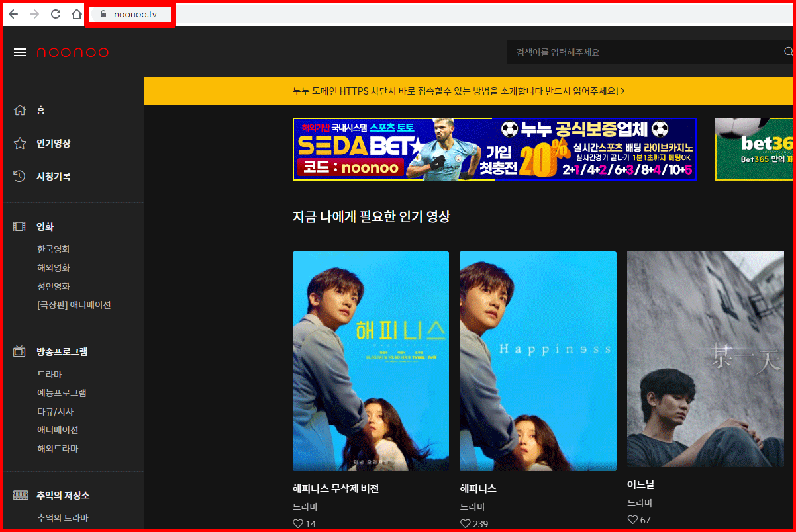
Task: Click the clock icon beside 시청기록
Action: (x=20, y=176)
